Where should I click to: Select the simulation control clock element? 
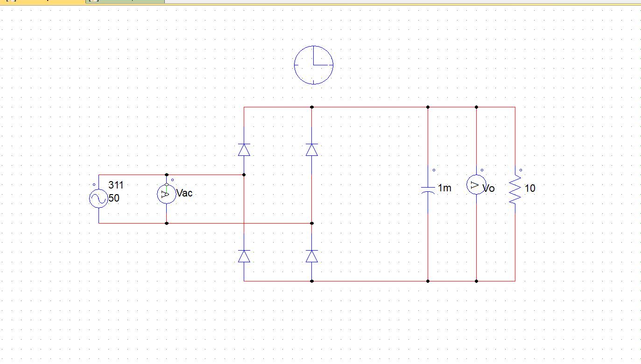click(x=314, y=65)
